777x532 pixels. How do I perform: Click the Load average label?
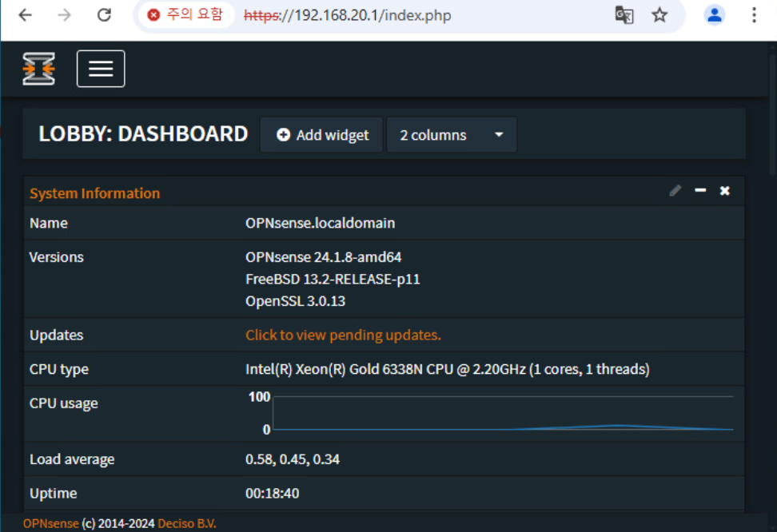(x=72, y=459)
